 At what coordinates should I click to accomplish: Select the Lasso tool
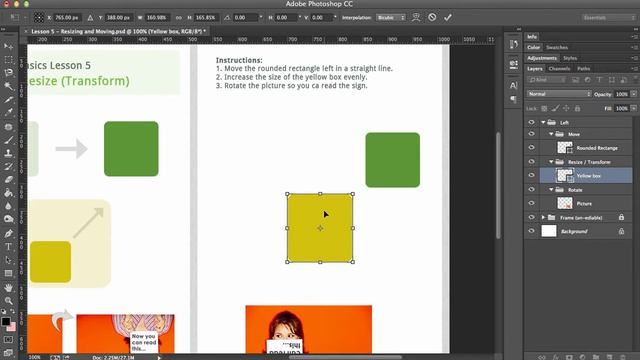point(8,73)
